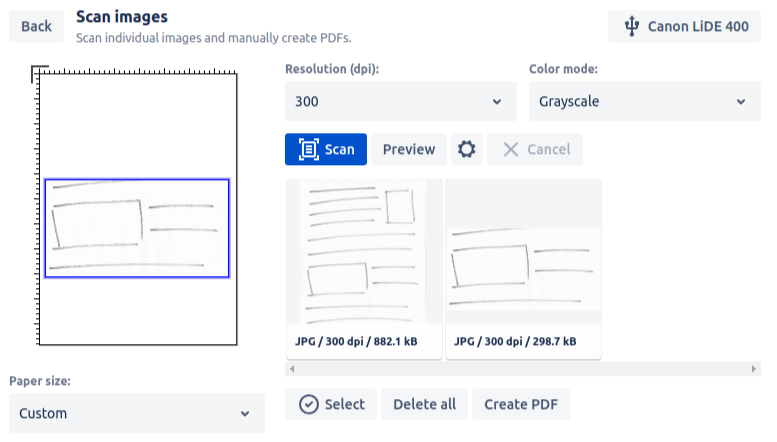Open the Resolution dropdown
The image size is (777, 442).
400,101
